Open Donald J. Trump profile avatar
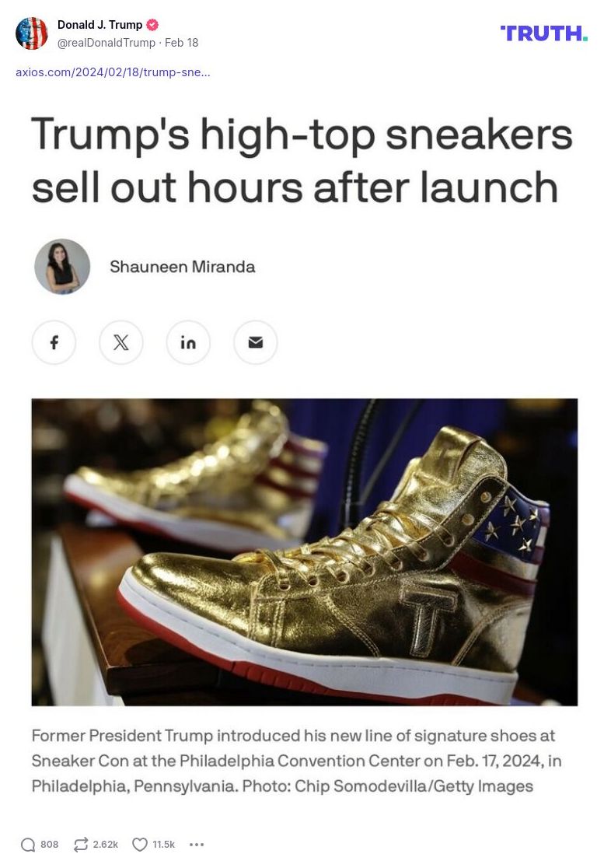The width and height of the screenshot is (604, 868). pos(32,33)
